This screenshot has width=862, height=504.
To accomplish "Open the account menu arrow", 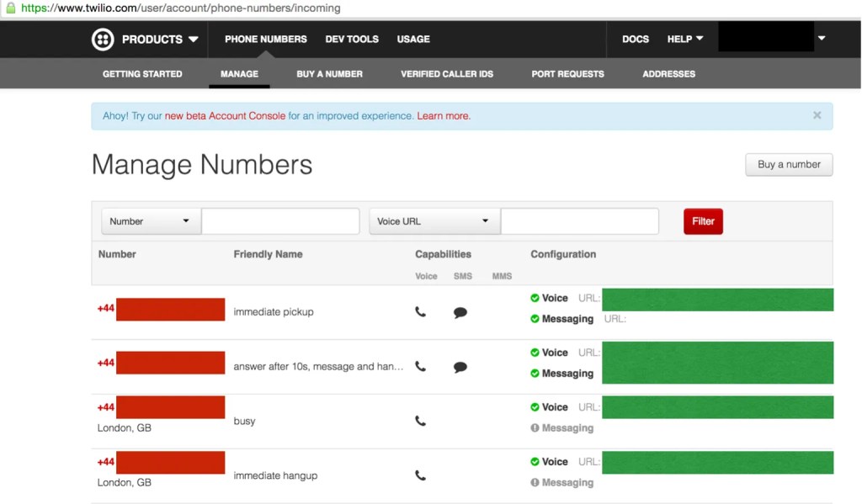I will click(x=822, y=38).
